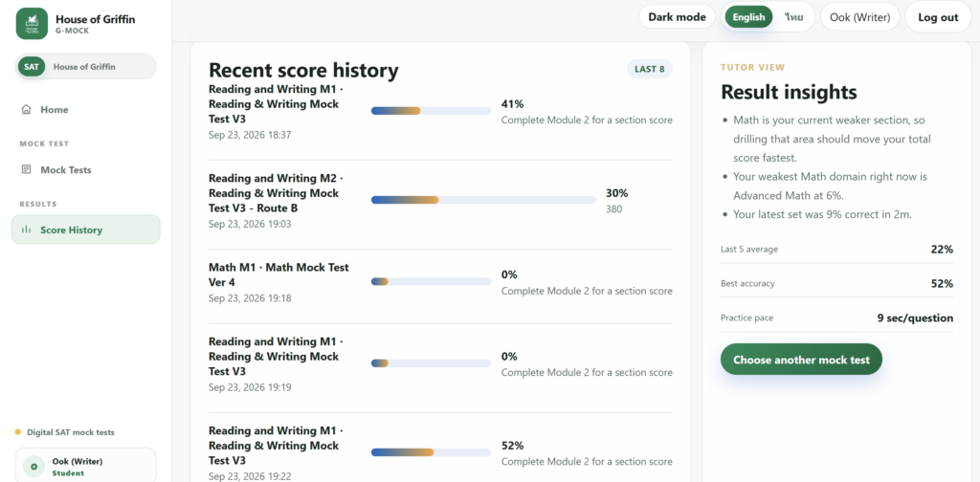The image size is (980, 482).
Task: Click the House of Griffin G-MOCK title
Action: pos(95,24)
